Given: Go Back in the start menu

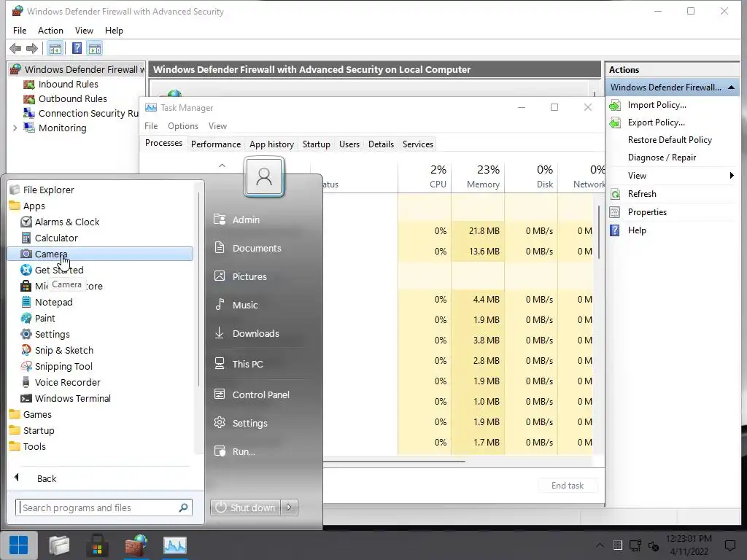Looking at the screenshot, I should pos(46,478).
